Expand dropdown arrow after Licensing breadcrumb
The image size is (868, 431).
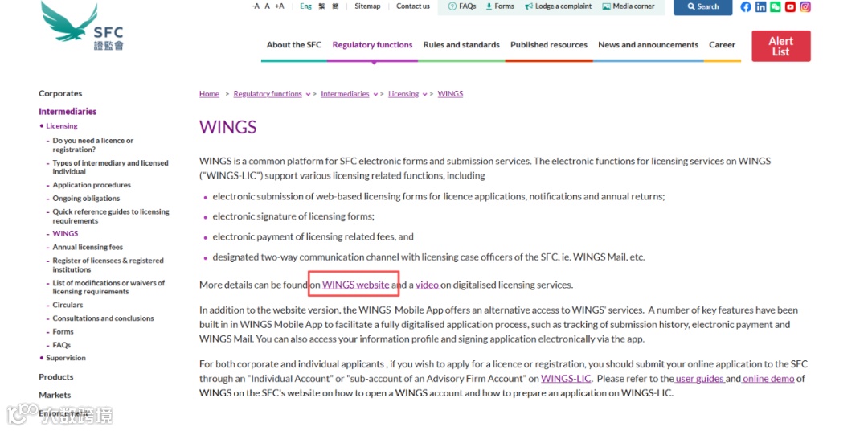point(425,94)
